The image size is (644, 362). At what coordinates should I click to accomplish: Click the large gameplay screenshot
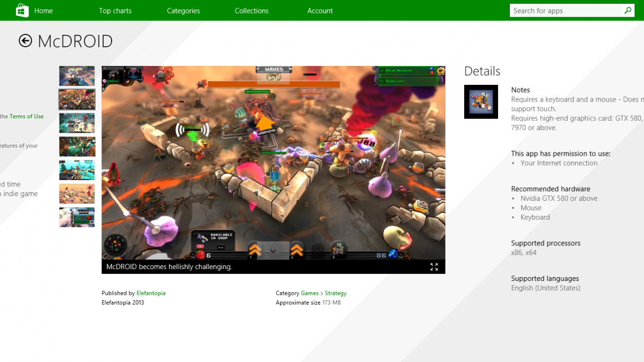click(273, 163)
